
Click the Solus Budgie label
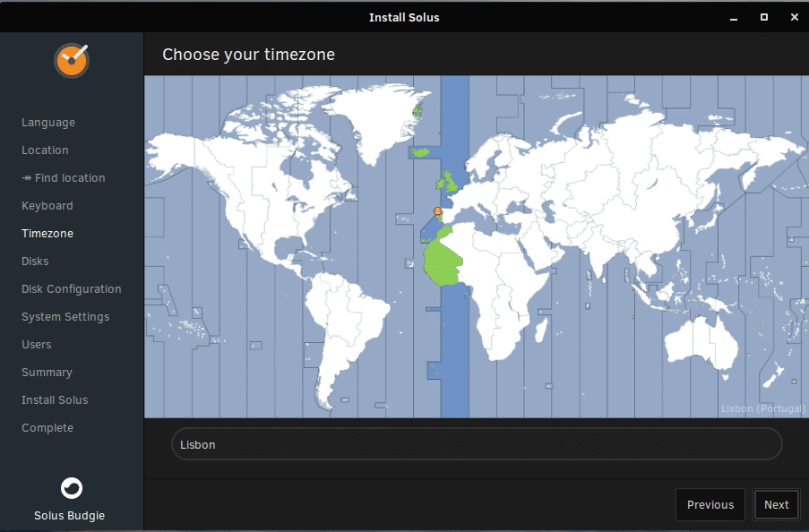(70, 516)
